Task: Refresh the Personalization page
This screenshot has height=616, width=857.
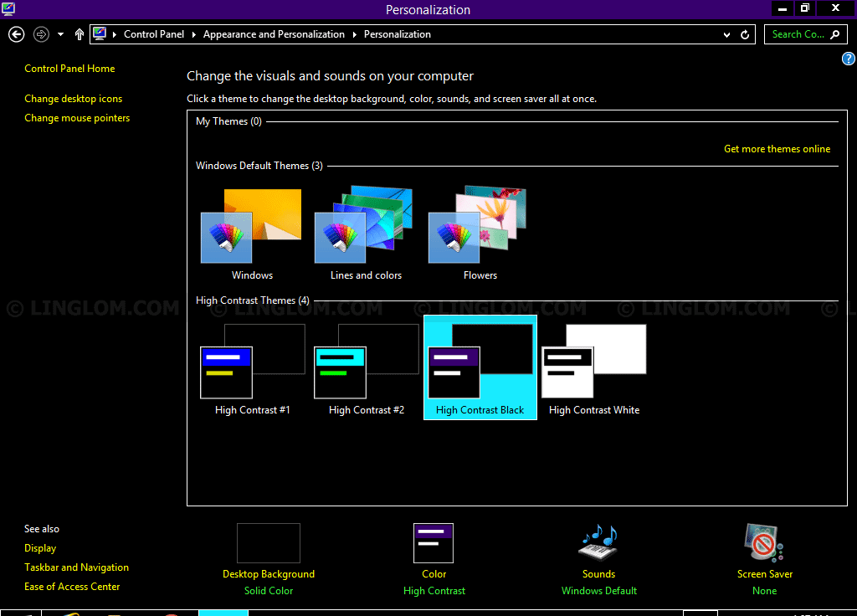Action: 745,34
